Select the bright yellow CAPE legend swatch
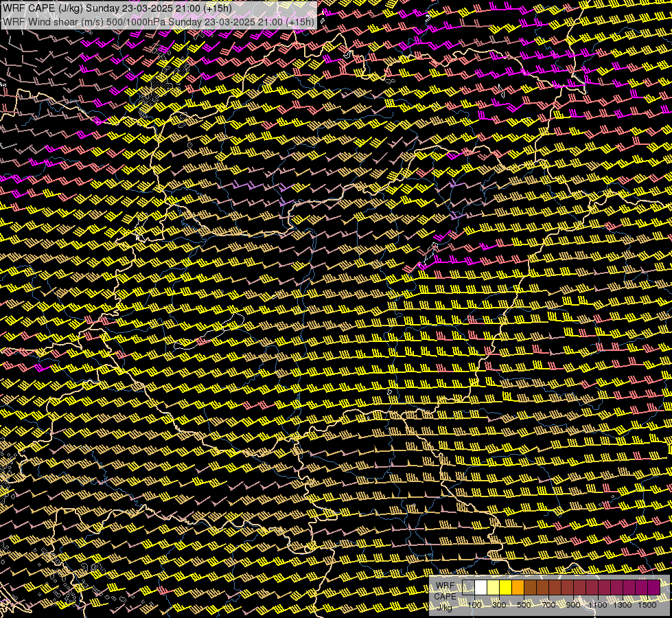Screen dimensions: 672x618 (x=506, y=588)
